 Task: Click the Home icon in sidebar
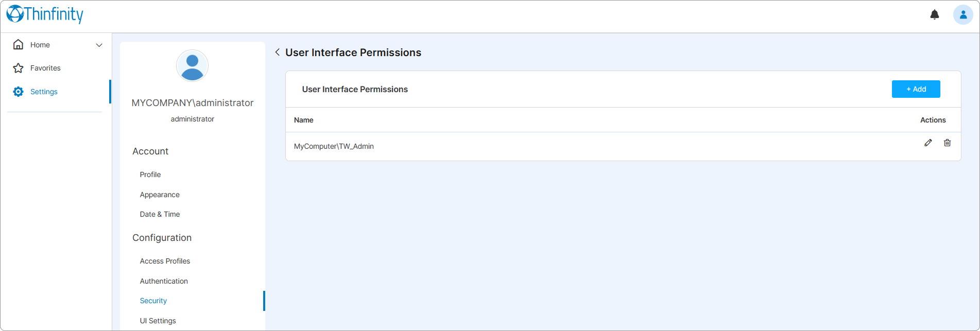coord(18,45)
